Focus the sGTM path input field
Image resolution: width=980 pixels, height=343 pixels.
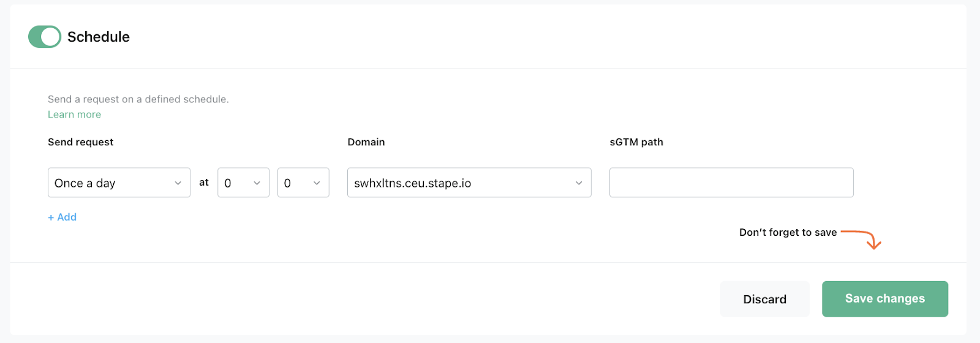tap(731, 183)
